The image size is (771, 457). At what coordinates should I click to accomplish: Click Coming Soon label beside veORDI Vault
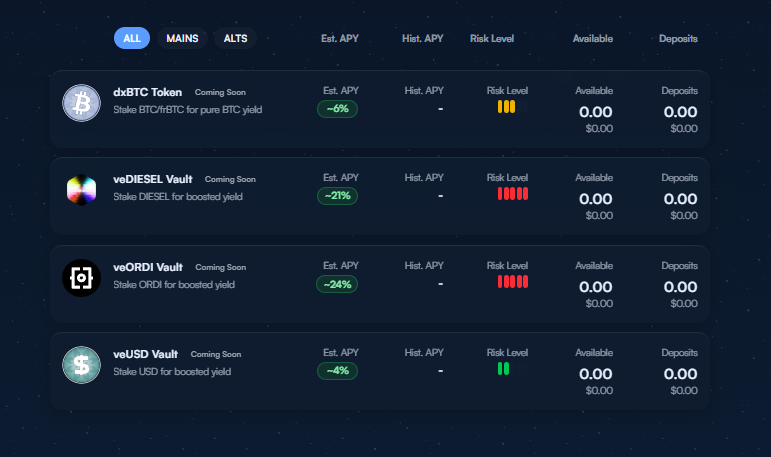221,268
